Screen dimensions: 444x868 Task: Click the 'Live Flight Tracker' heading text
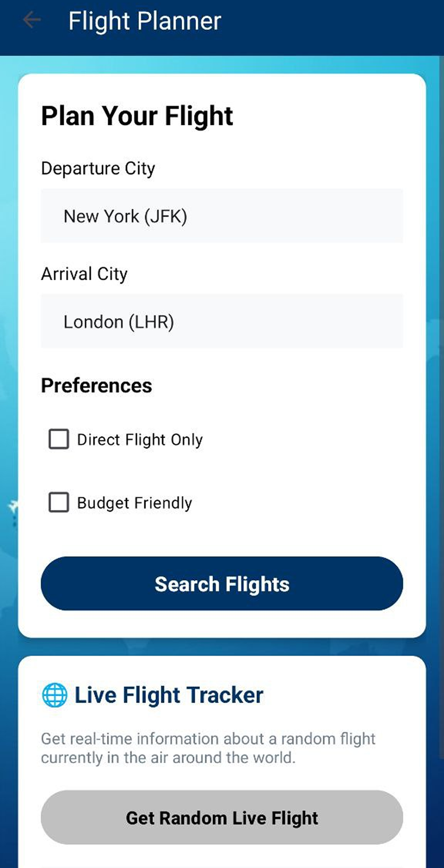pos(169,695)
